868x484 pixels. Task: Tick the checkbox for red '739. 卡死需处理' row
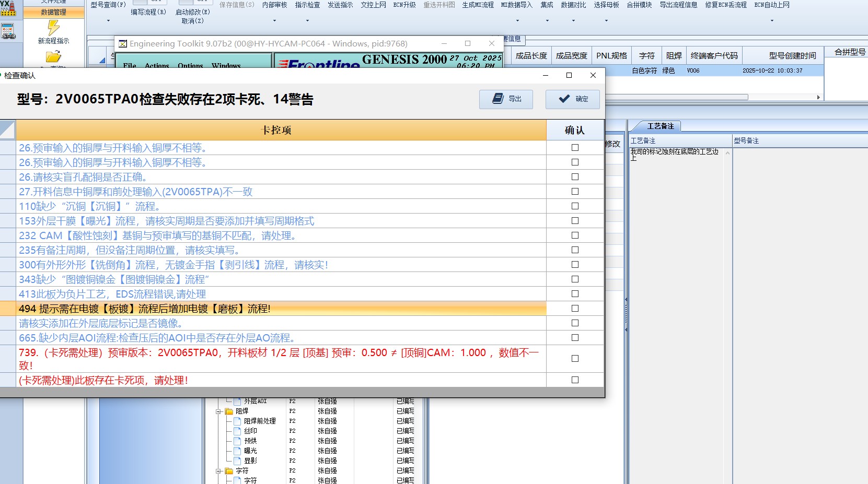click(x=575, y=359)
